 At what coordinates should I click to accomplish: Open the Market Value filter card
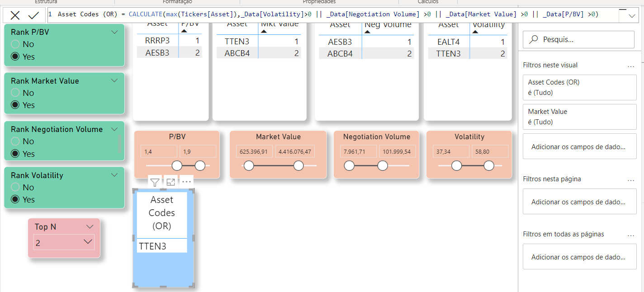579,117
